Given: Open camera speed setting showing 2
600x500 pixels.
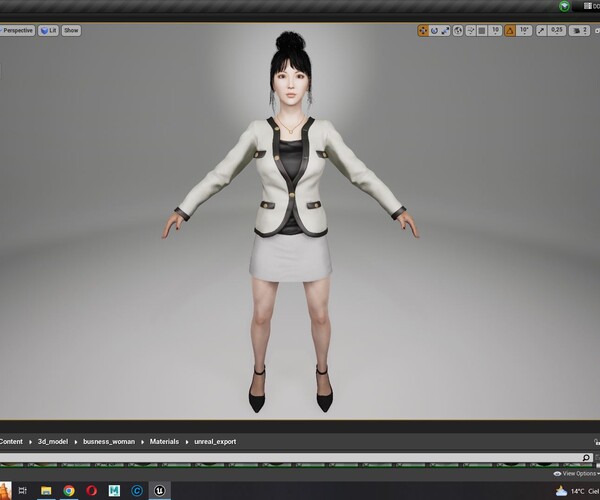Looking at the screenshot, I should tap(579, 31).
